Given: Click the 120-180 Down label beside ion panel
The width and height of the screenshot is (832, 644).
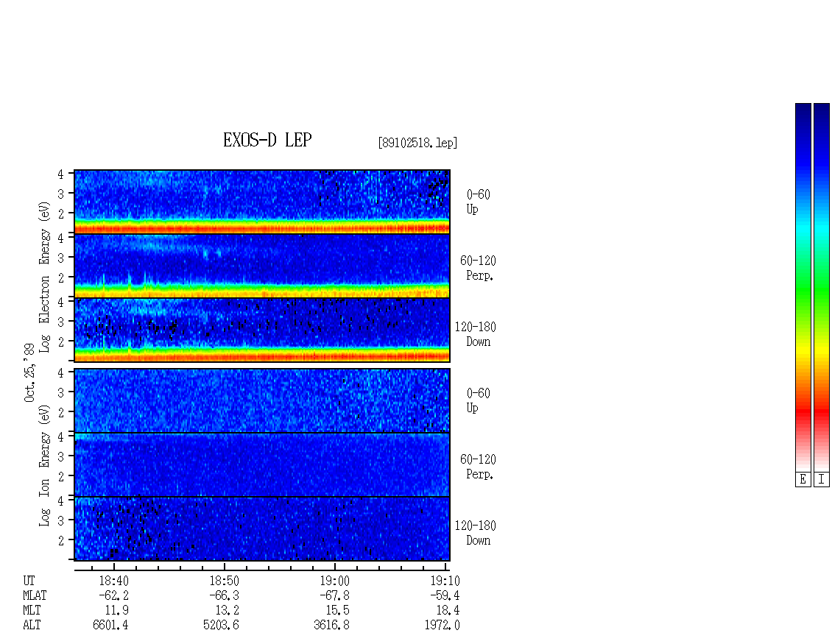Looking at the screenshot, I should (476, 533).
